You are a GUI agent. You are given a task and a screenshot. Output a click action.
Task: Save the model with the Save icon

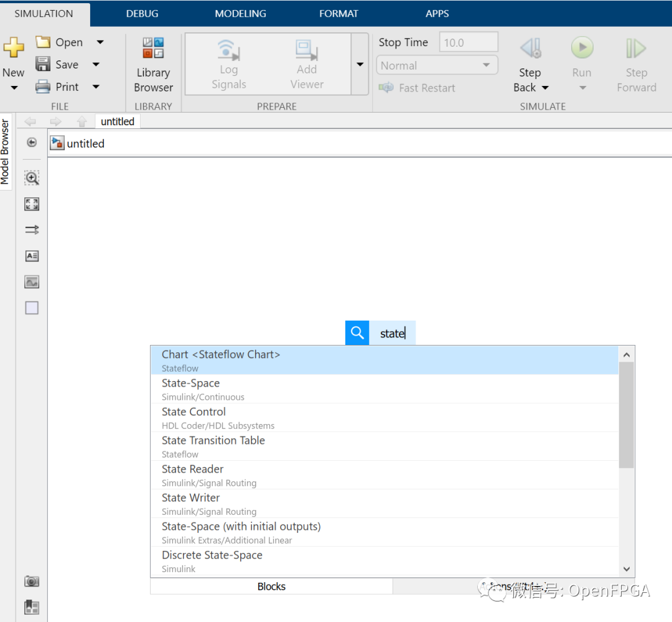pos(43,64)
